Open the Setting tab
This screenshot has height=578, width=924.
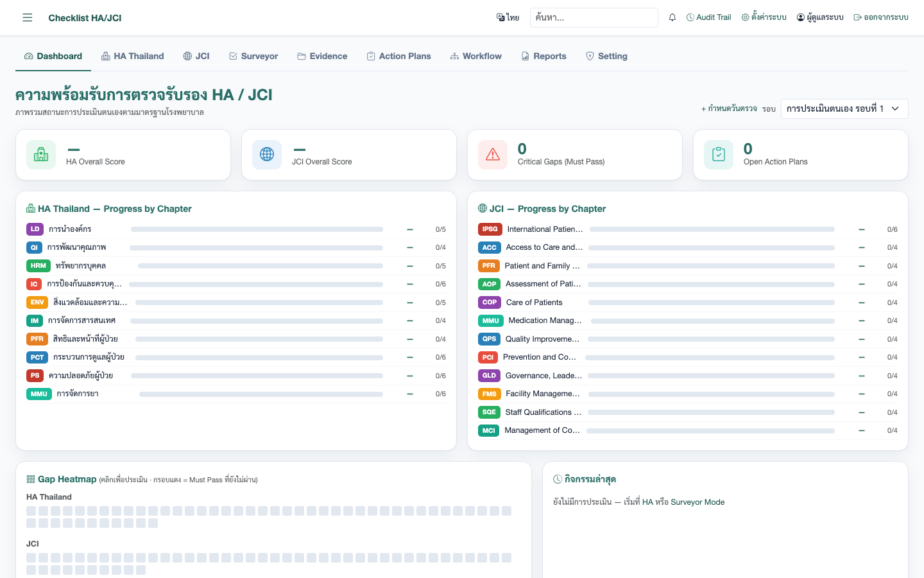606,56
